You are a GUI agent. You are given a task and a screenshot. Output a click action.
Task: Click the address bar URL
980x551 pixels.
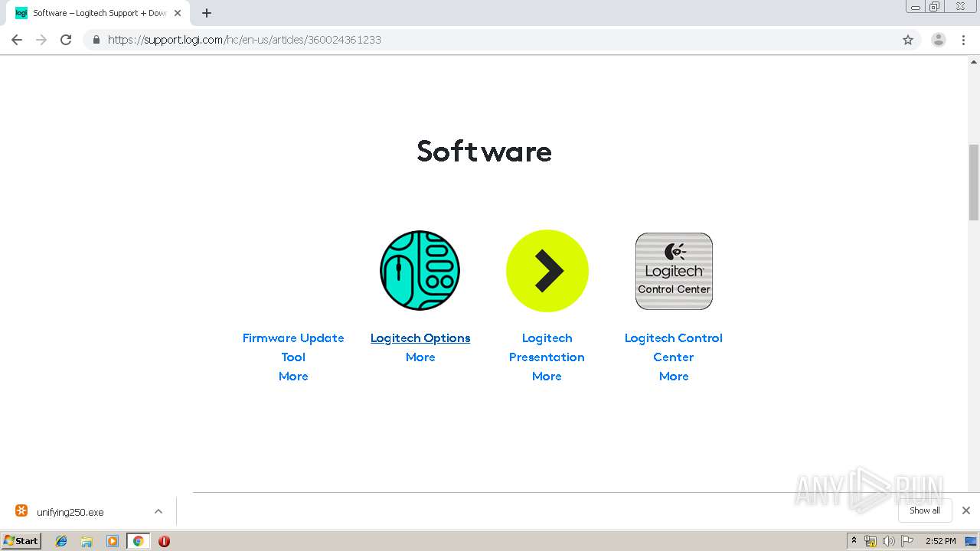pyautogui.click(x=244, y=40)
